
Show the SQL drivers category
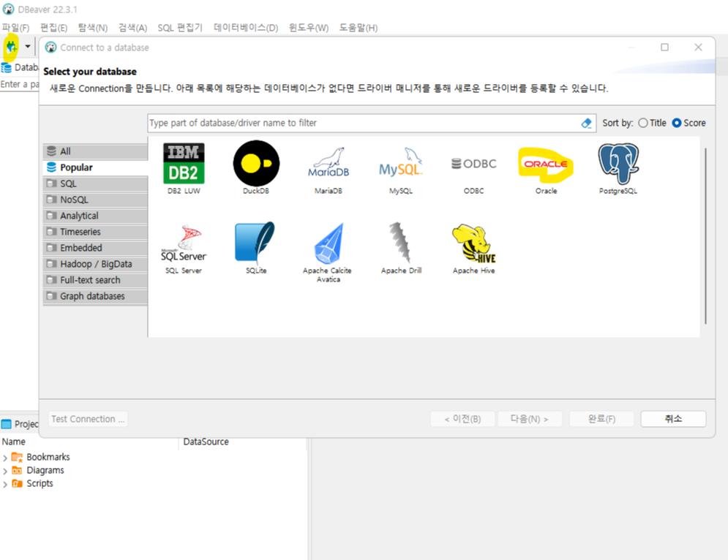(x=95, y=183)
